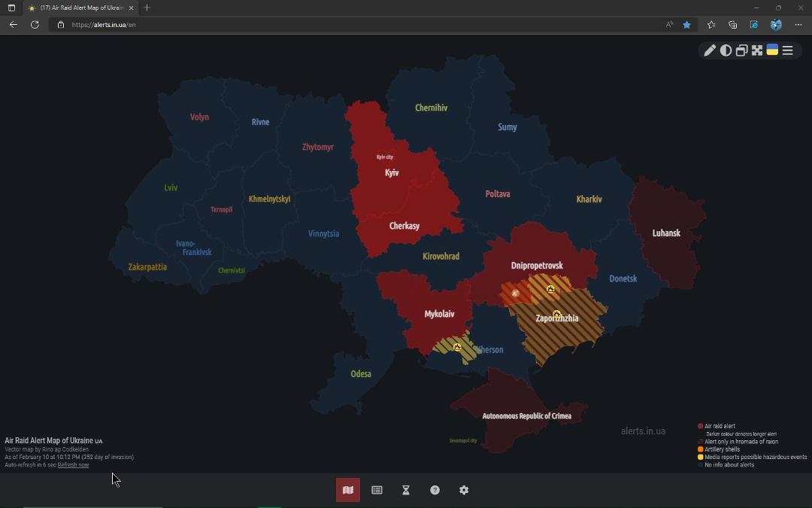Click the Refresh now link

point(73,465)
